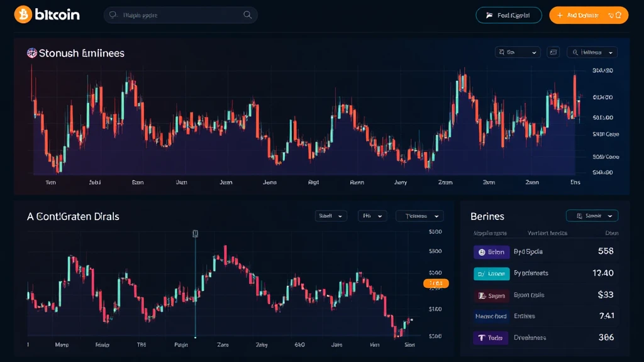The width and height of the screenshot is (644, 362).
Task: Click the Sagam badge in Berines list
Action: click(491, 295)
